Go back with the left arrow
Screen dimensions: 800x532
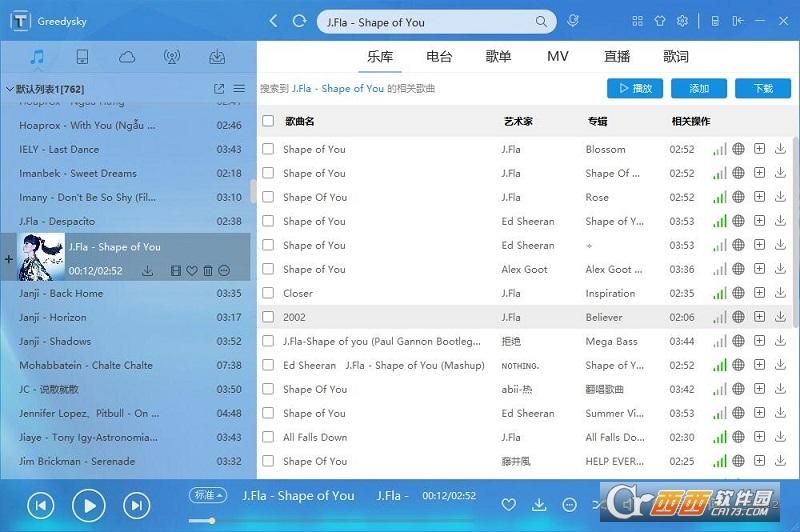273,21
